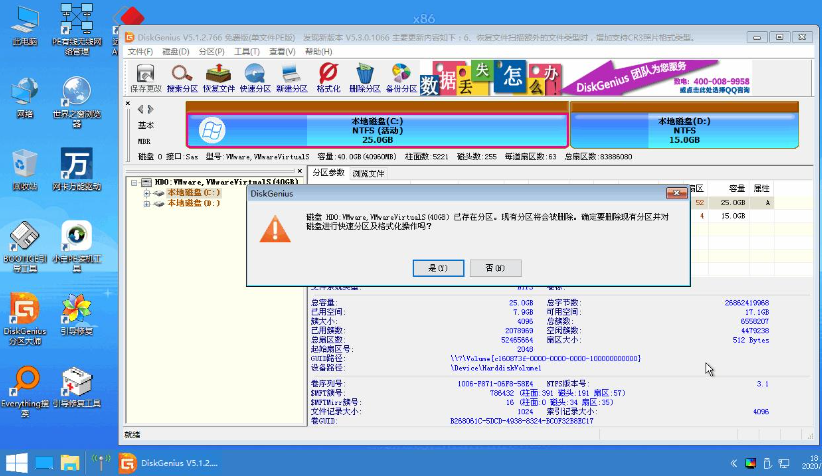The width and height of the screenshot is (822, 476).
Task: Expand 本地磁盘(D:) tree node
Action: point(147,203)
